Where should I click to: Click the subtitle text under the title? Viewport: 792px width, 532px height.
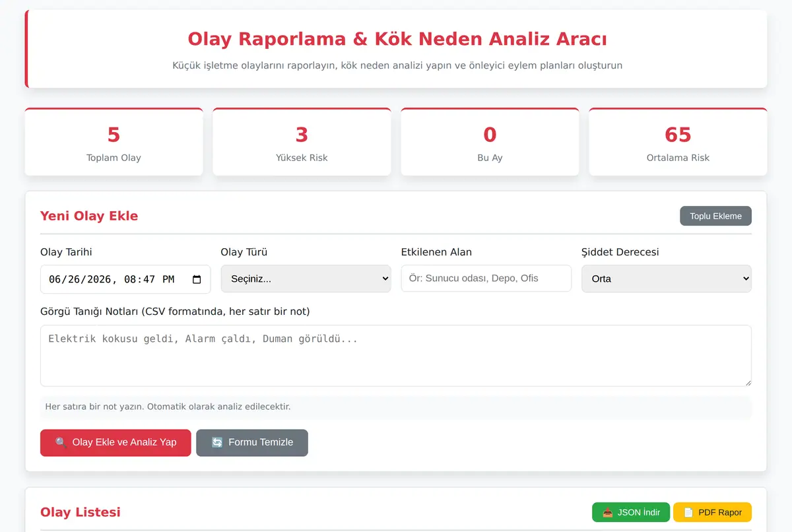397,65
